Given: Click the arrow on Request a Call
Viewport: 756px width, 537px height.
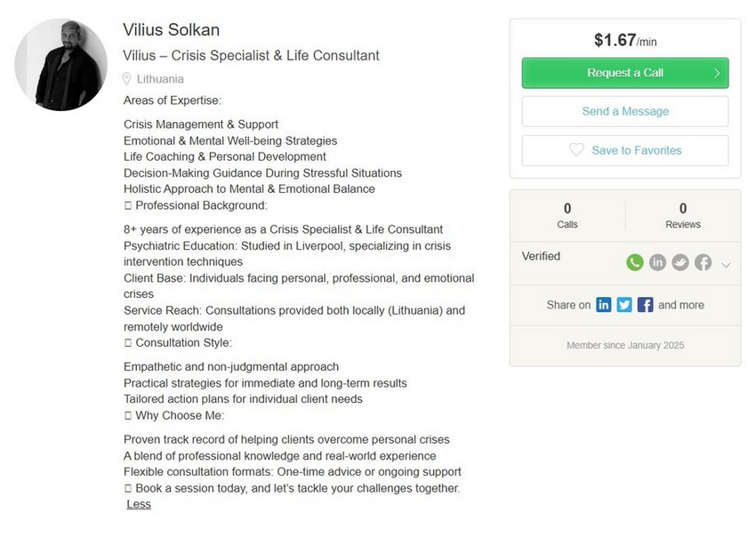Looking at the screenshot, I should [x=717, y=73].
